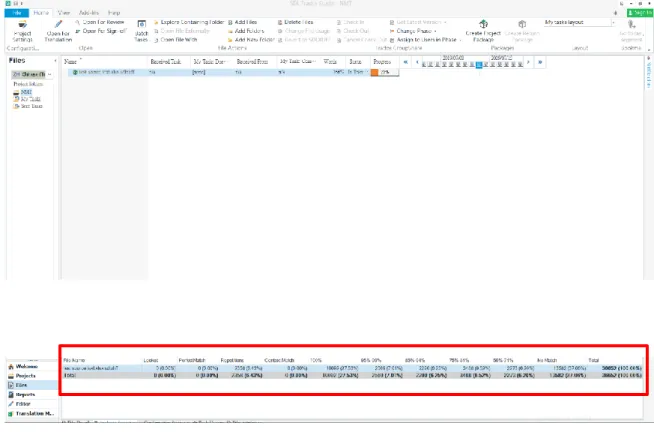654x432 pixels.
Task: Click the Progress column header
Action: (x=384, y=62)
